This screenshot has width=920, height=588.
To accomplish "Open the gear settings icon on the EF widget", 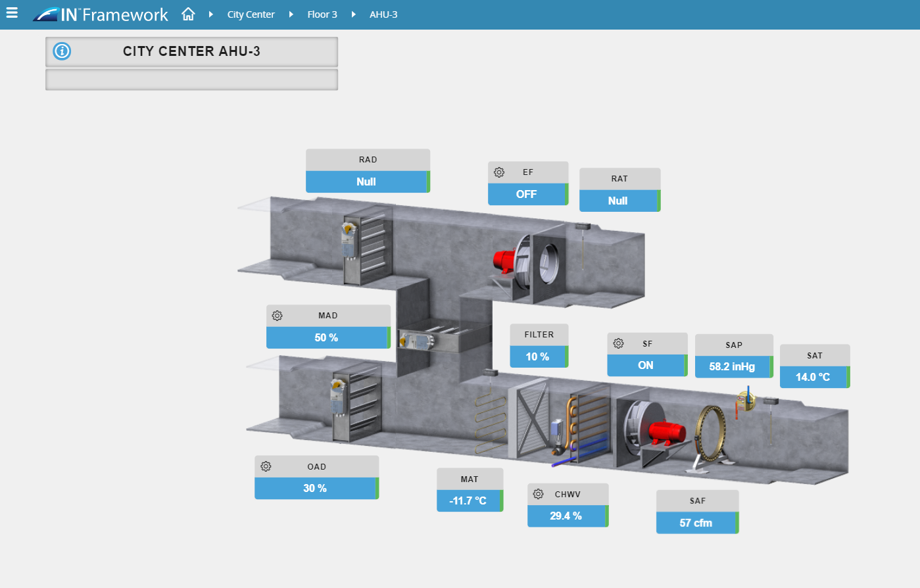I will [500, 172].
